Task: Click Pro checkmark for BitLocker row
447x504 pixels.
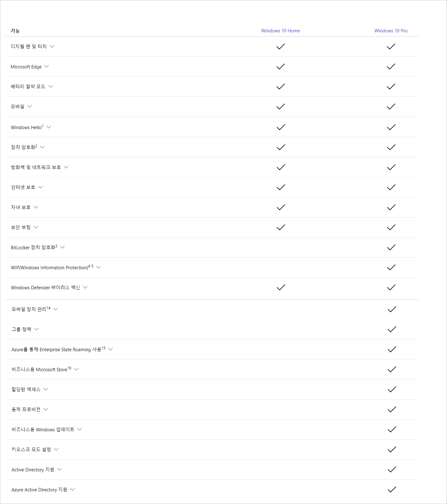Action: click(x=391, y=247)
